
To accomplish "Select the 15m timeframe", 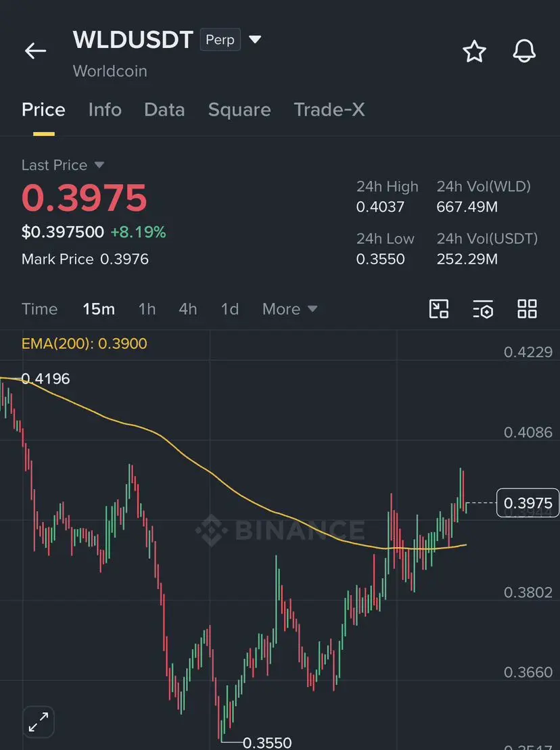I will pos(99,309).
